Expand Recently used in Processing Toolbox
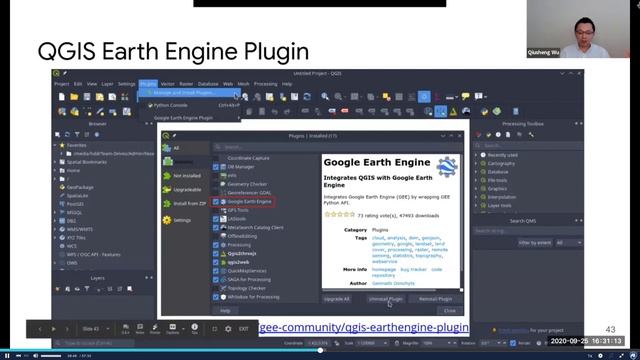Image resolution: width=640 pixels, height=360 pixels. tap(476, 155)
